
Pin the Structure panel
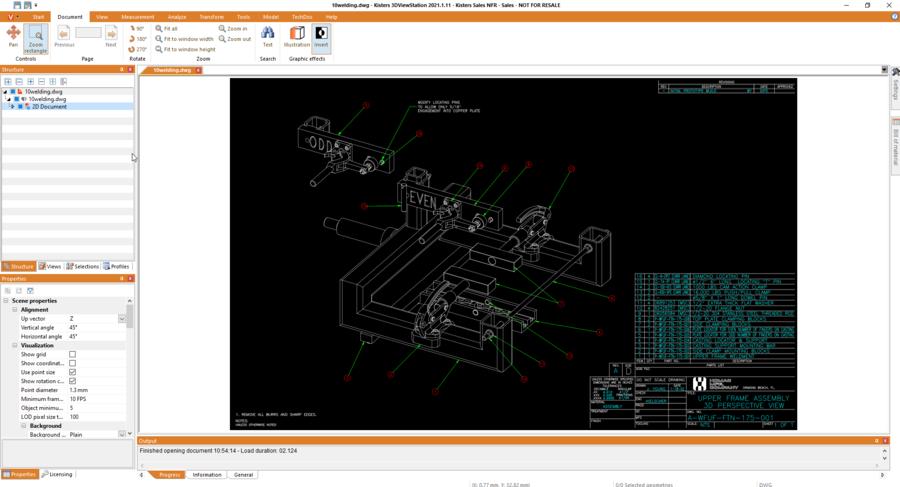(x=122, y=69)
